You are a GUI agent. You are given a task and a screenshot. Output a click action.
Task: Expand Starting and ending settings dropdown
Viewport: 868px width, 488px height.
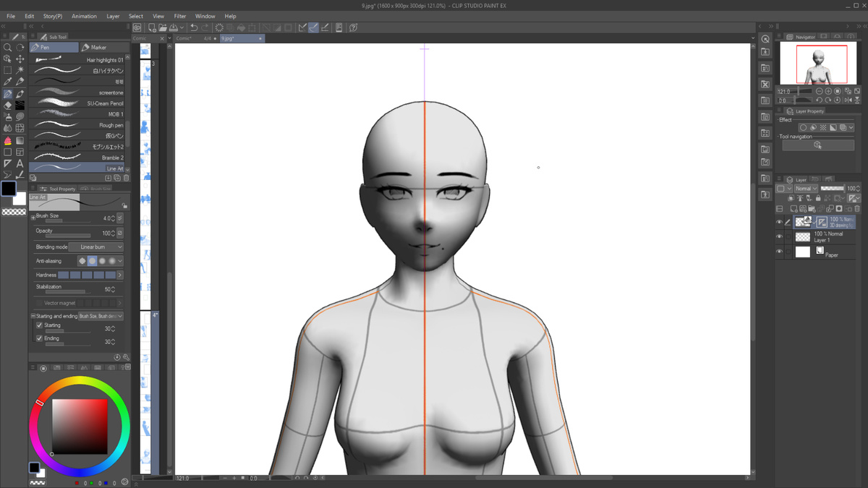click(101, 316)
